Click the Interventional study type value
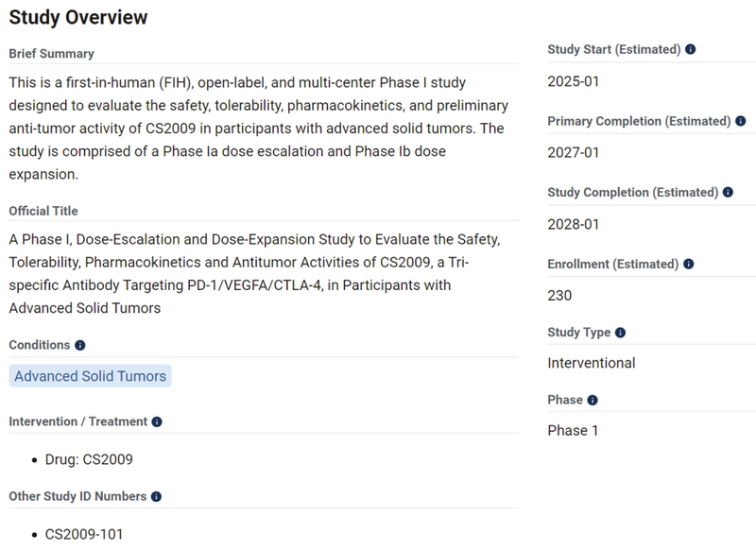 pyautogui.click(x=591, y=363)
